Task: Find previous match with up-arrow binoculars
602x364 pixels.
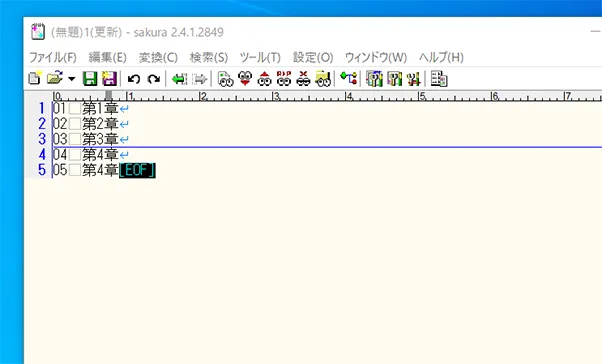Action: click(265, 79)
